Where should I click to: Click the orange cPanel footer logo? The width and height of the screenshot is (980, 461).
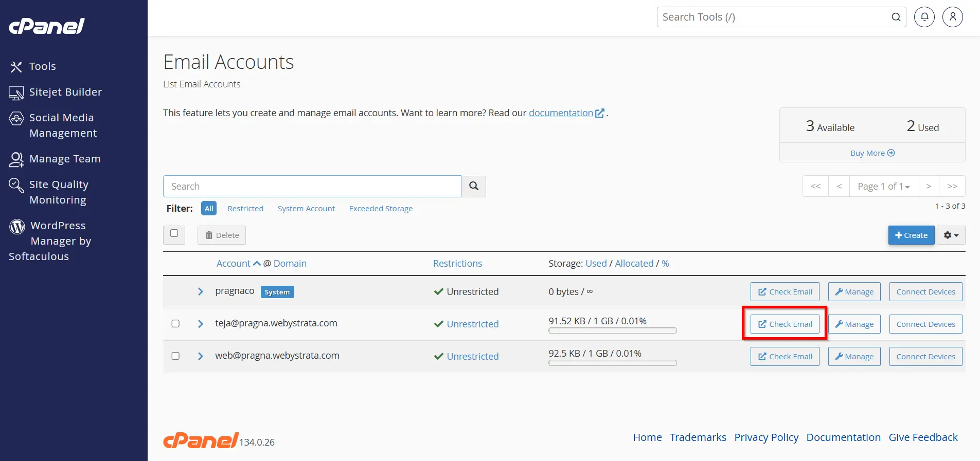click(201, 440)
